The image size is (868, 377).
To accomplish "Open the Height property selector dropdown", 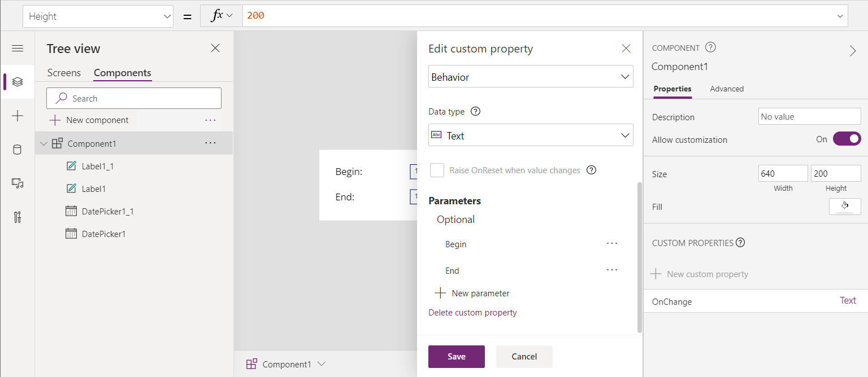I will pos(98,16).
